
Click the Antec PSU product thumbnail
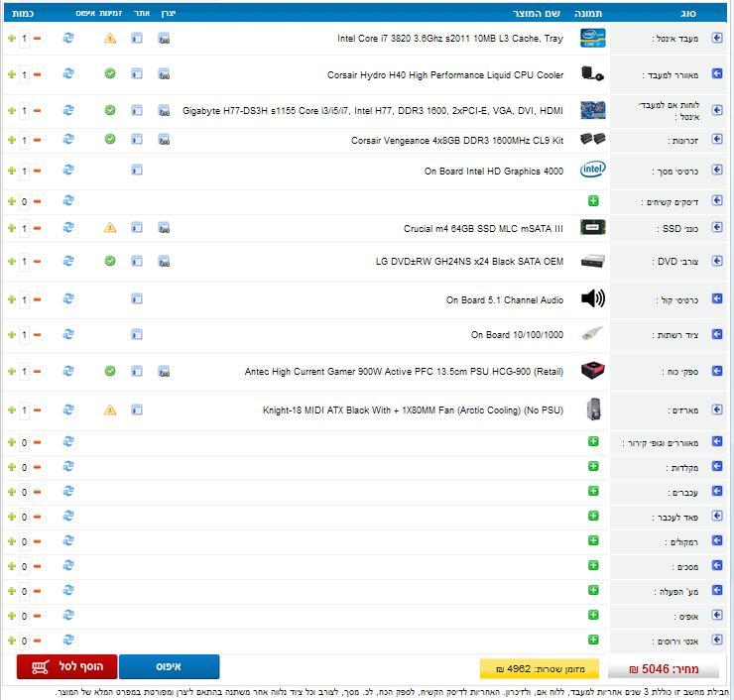click(592, 371)
